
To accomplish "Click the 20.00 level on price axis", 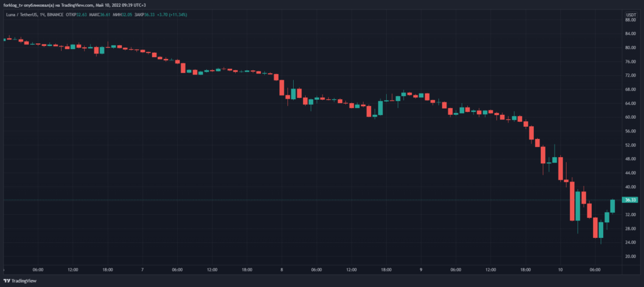I will 629,257.
